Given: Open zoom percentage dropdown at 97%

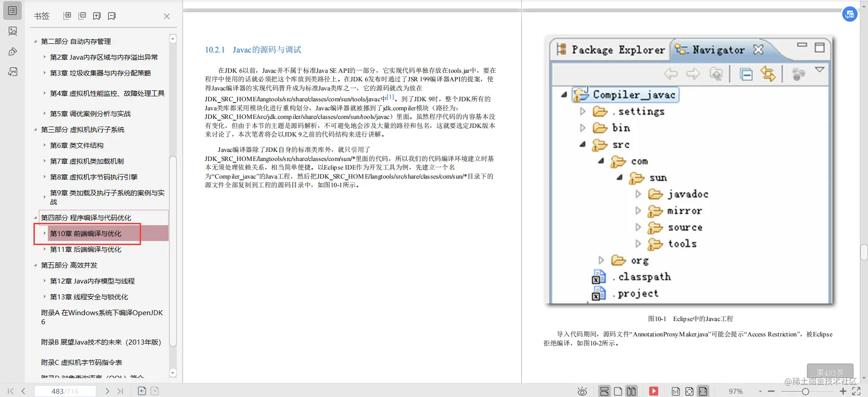Looking at the screenshot, I should click(760, 391).
